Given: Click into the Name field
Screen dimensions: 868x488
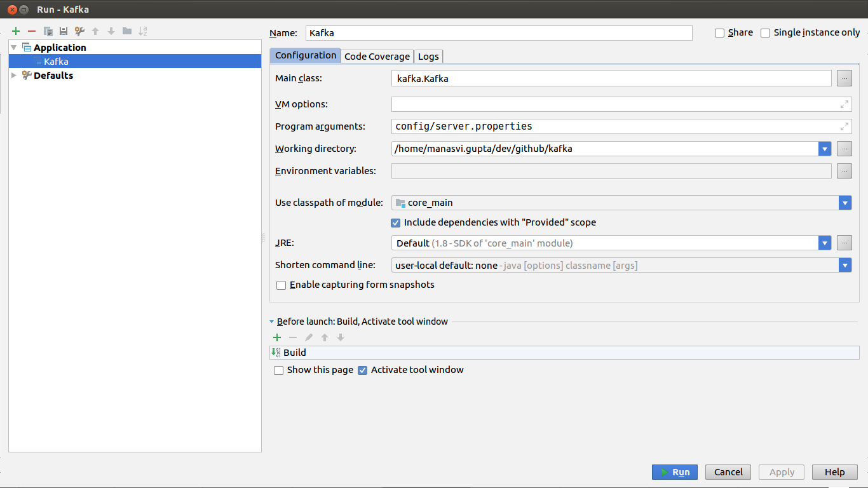Looking at the screenshot, I should [499, 33].
